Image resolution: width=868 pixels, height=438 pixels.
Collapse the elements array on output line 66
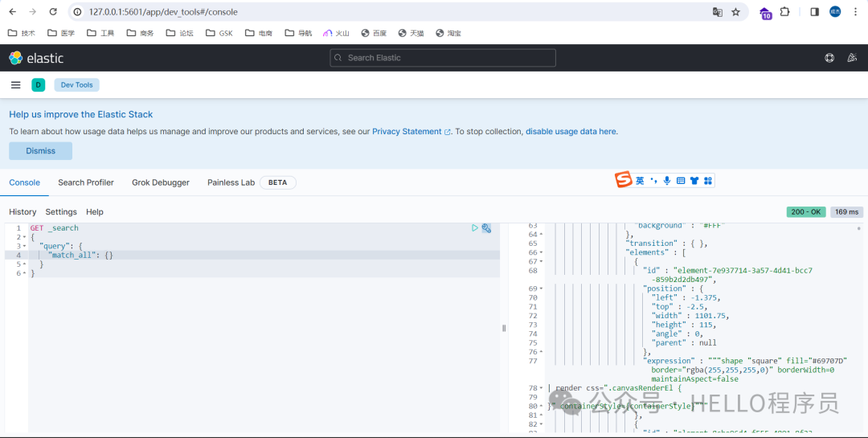(541, 252)
